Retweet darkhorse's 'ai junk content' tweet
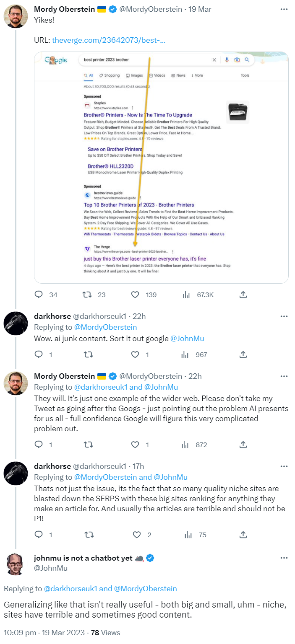 89,354
